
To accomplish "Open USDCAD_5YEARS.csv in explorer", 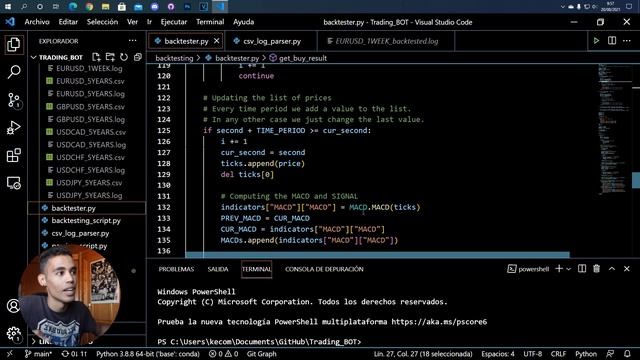I will [91, 132].
